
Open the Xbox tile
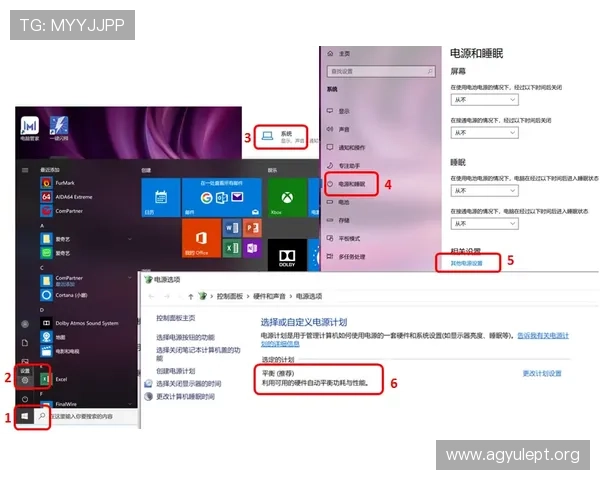287,198
